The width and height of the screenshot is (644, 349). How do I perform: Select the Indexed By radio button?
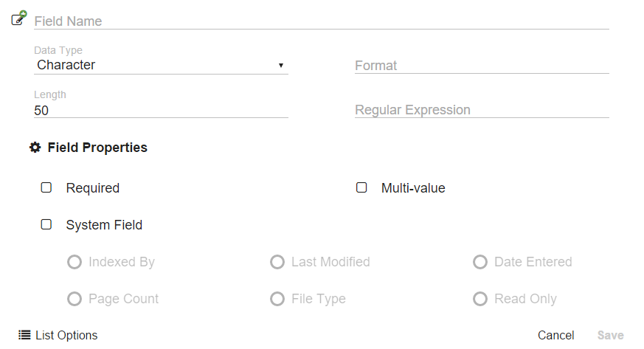pos(75,262)
